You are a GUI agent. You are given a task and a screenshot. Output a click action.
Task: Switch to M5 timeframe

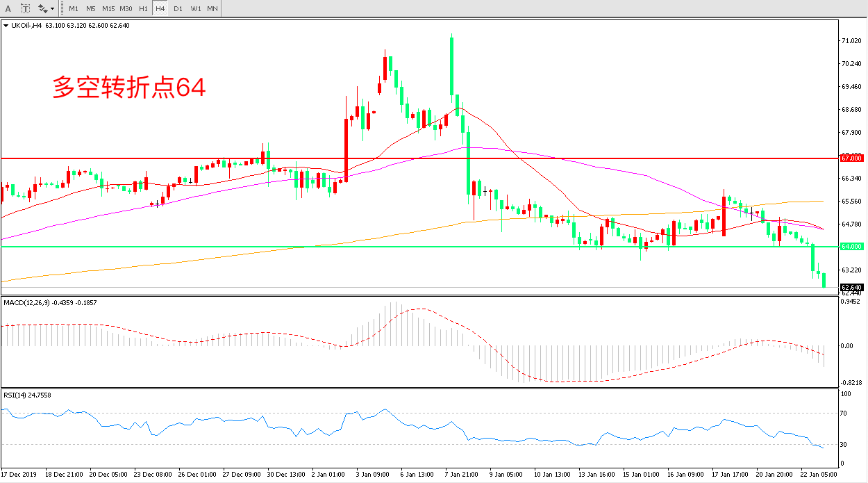pyautogui.click(x=91, y=9)
